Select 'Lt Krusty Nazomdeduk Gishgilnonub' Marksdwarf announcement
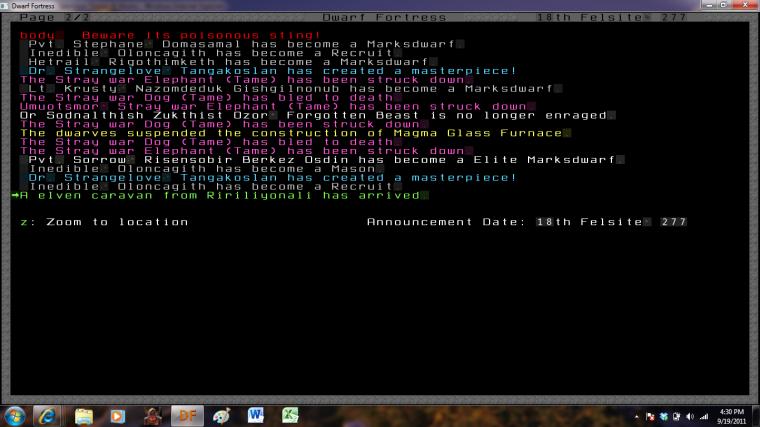 [290, 89]
